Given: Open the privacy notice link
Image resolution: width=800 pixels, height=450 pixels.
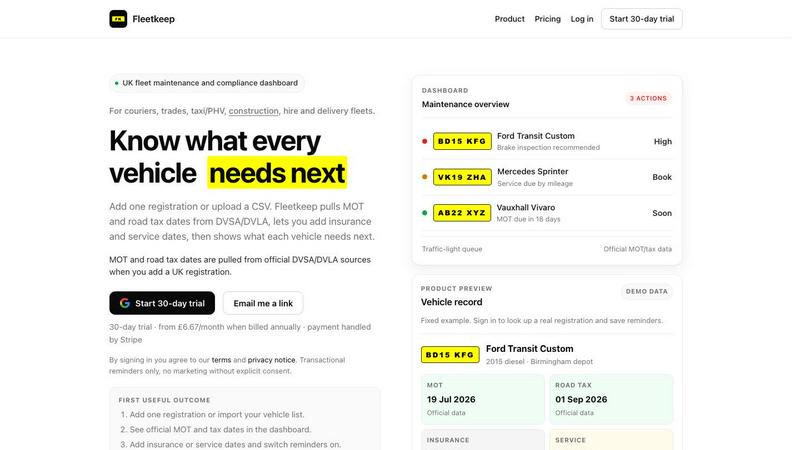Looking at the screenshot, I should tap(271, 360).
